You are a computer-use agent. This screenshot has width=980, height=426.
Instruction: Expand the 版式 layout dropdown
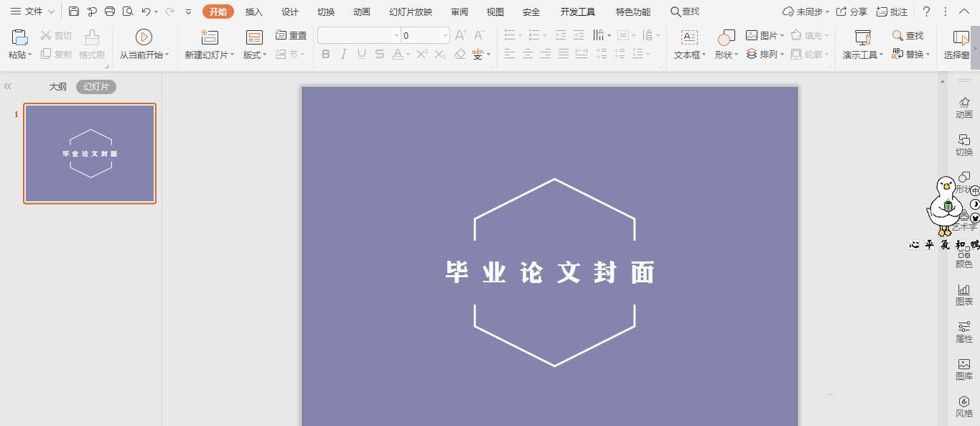pos(264,55)
